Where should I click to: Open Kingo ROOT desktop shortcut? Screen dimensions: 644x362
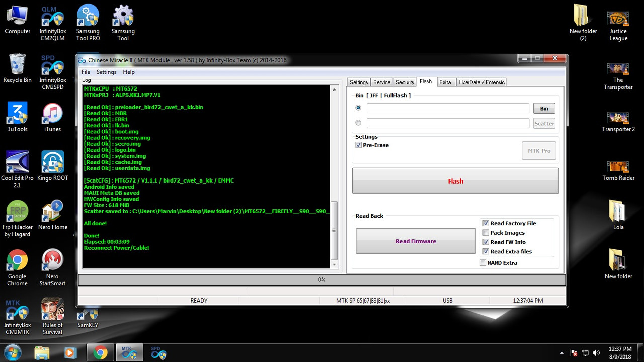point(53,166)
